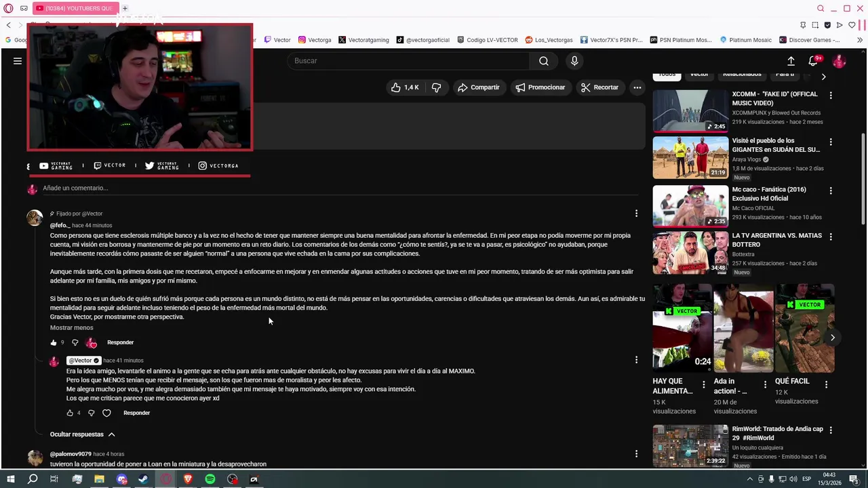Like the @Vector reply comment
This screenshot has height=488, width=868.
[70, 413]
